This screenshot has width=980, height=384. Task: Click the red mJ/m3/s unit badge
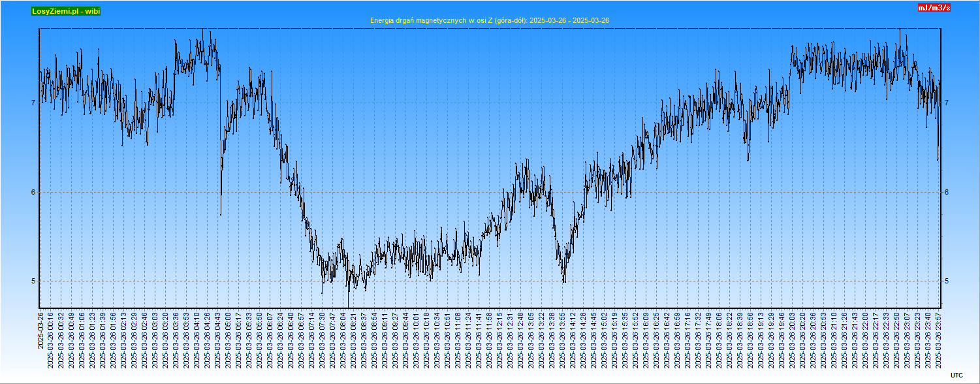pyautogui.click(x=934, y=8)
